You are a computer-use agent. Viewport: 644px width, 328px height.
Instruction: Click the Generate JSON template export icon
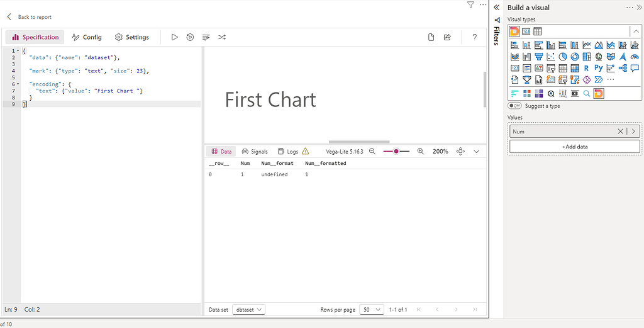coord(448,37)
